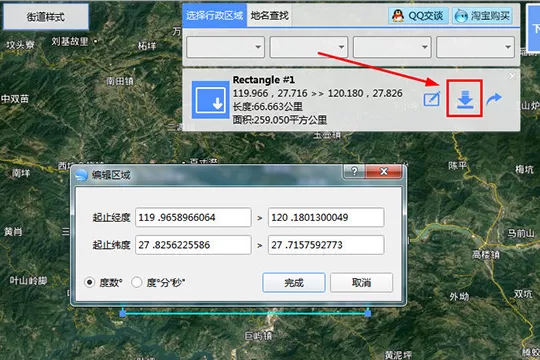Click the 编辑区域 dialog app icon
Image resolution: width=540 pixels, height=360 pixels.
(x=82, y=175)
